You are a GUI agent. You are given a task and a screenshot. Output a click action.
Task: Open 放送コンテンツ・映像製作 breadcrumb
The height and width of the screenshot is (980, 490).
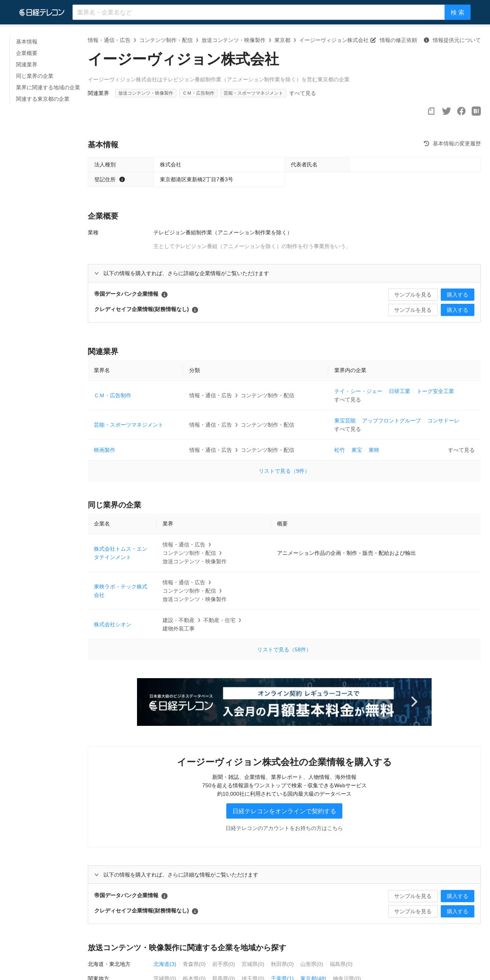pyautogui.click(x=234, y=40)
